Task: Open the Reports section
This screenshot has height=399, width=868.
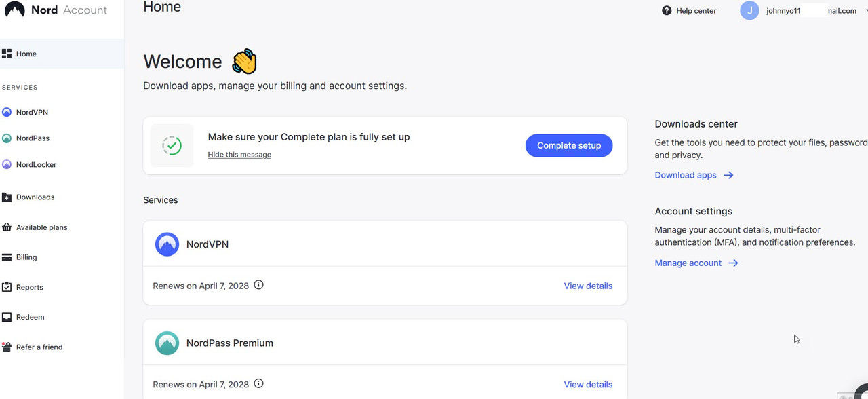Action: pos(29,288)
